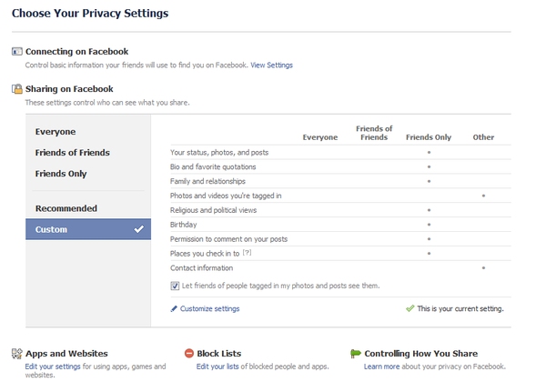Click the Sharing on Facebook heading
This screenshot has height=392, width=546.
coord(69,89)
